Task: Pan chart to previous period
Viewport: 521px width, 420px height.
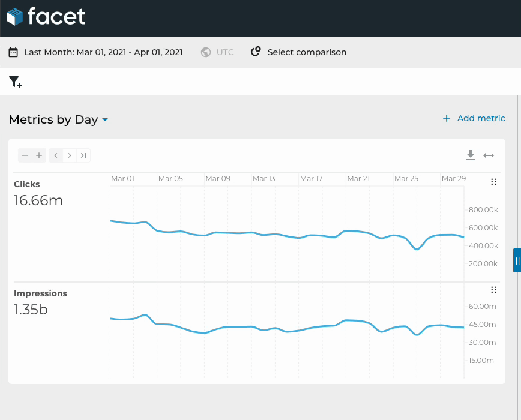Action: click(x=56, y=155)
